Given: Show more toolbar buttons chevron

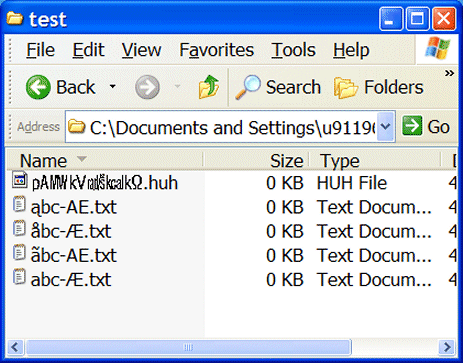Looking at the screenshot, I should coord(449,73).
